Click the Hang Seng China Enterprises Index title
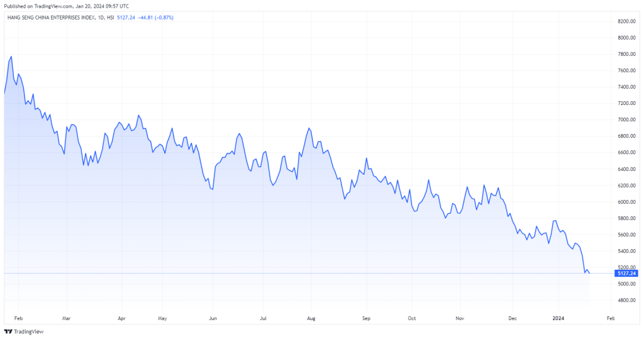 pos(52,18)
